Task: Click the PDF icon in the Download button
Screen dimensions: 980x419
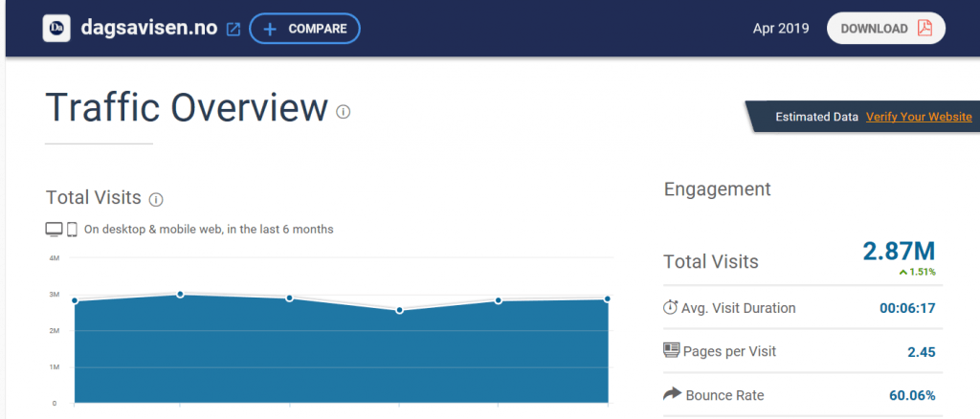Action: click(x=924, y=28)
